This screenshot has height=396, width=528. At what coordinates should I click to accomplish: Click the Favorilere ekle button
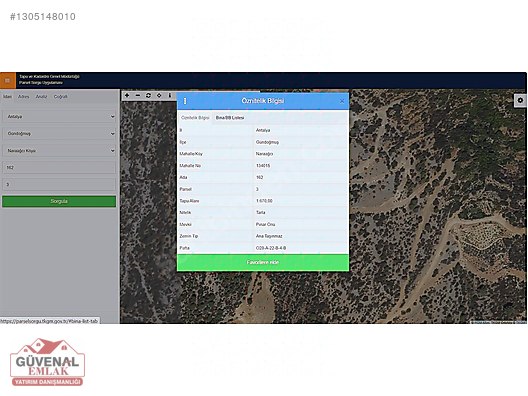pos(263,262)
